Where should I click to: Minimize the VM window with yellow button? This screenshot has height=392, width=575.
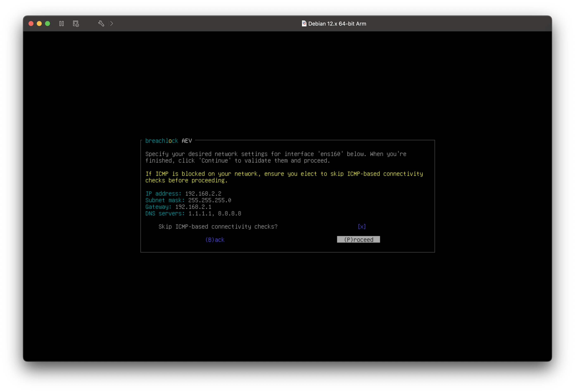pos(39,24)
